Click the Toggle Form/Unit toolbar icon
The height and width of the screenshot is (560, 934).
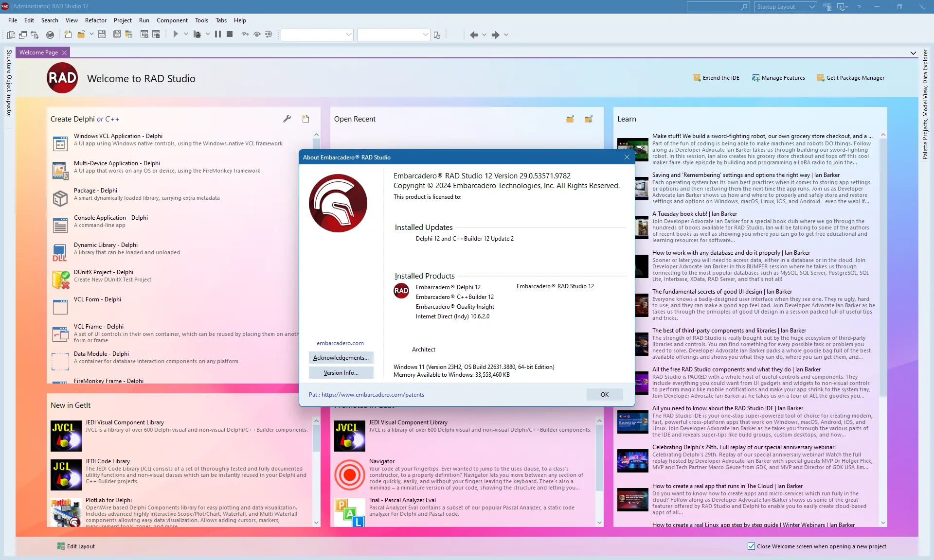(x=35, y=35)
